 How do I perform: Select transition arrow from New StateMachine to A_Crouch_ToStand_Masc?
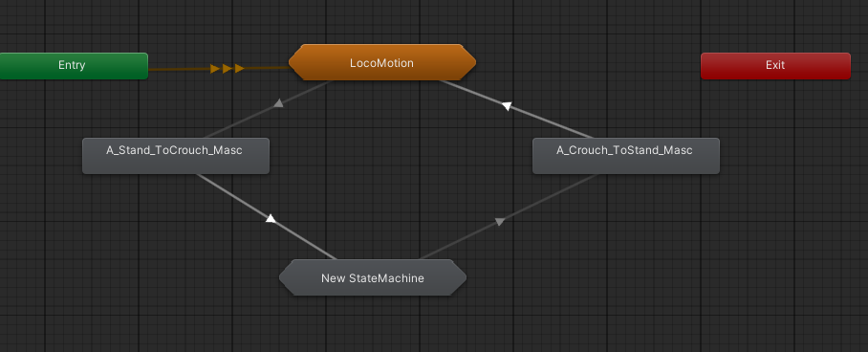coord(499,221)
